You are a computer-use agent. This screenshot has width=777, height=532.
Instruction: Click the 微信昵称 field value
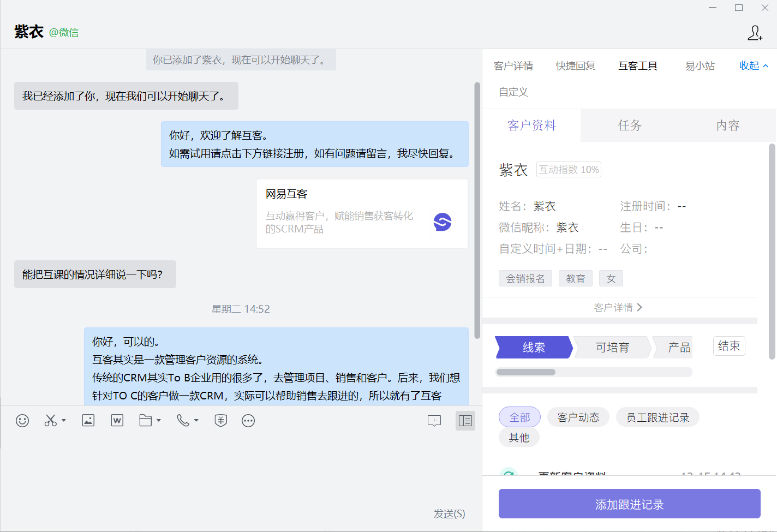tap(567, 228)
